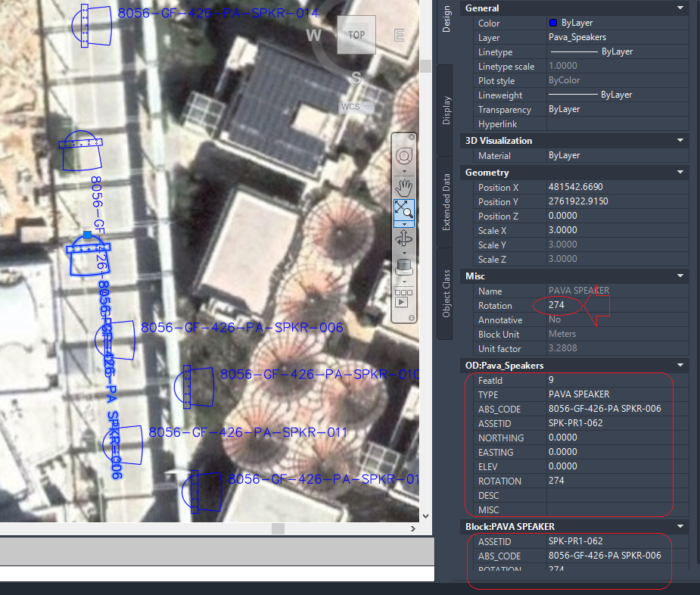Collapse the General properties section

680,8
